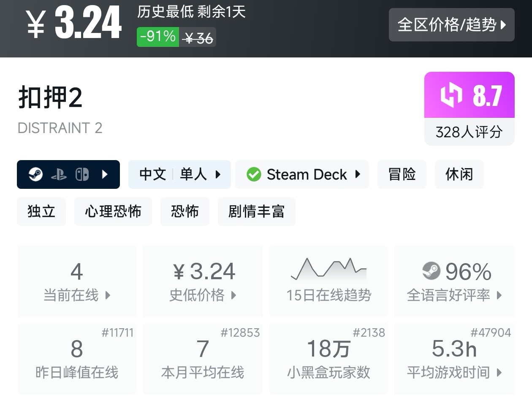Expand the platforms list arrow
Screen dimensions: 532x403
point(105,174)
